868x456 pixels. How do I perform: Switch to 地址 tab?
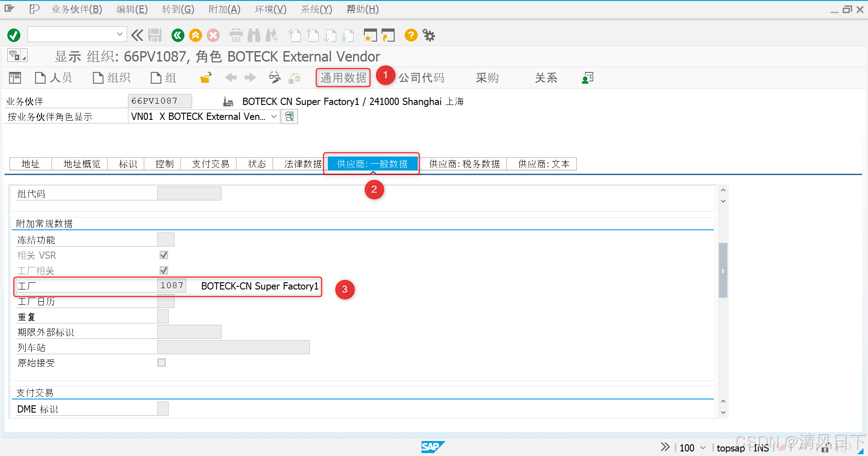click(x=31, y=164)
